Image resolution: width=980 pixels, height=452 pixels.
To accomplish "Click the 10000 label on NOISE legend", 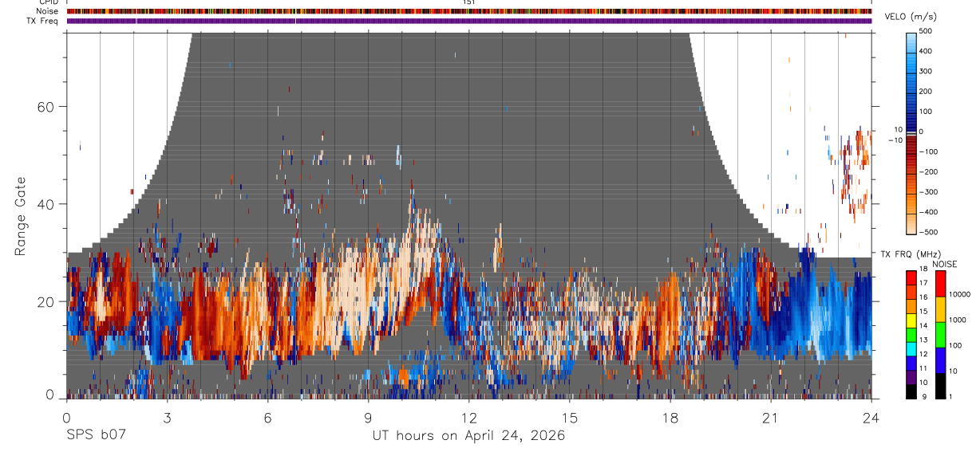I will (959, 294).
